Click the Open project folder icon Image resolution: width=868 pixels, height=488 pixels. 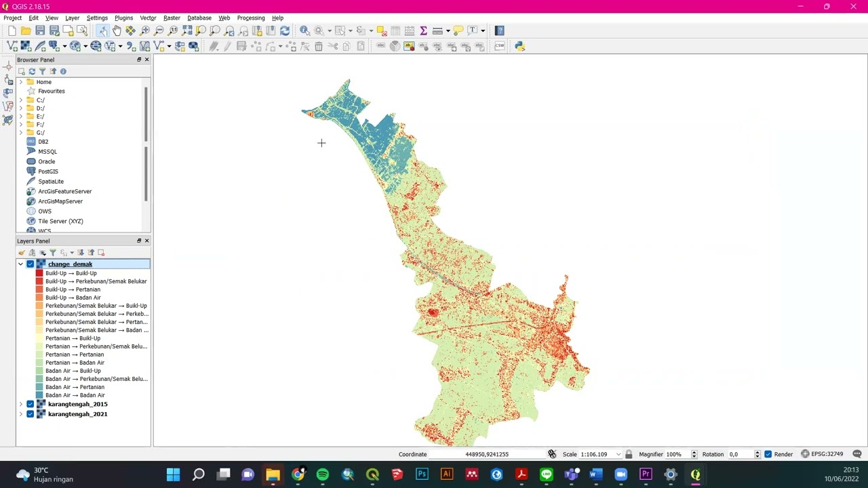(26, 30)
